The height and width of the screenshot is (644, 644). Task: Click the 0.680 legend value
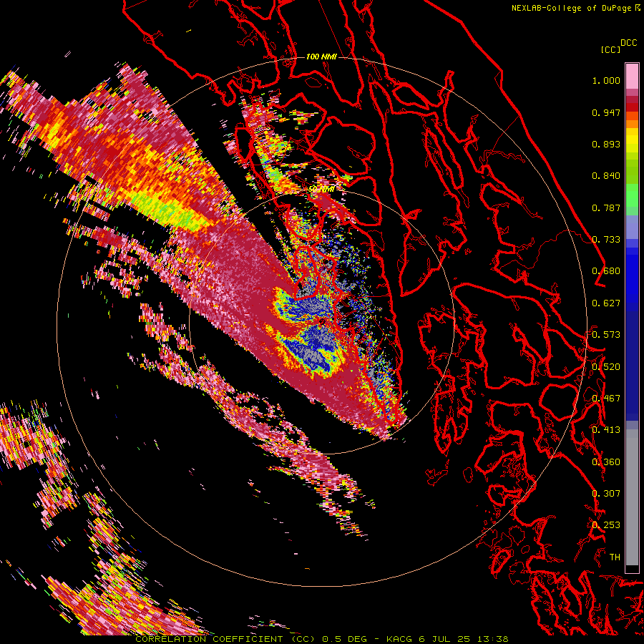coord(606,271)
